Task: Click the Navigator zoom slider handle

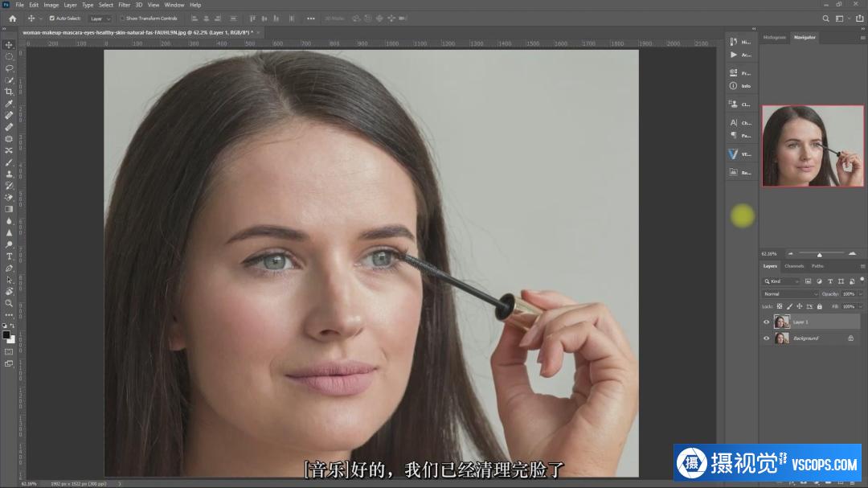Action: coord(819,255)
